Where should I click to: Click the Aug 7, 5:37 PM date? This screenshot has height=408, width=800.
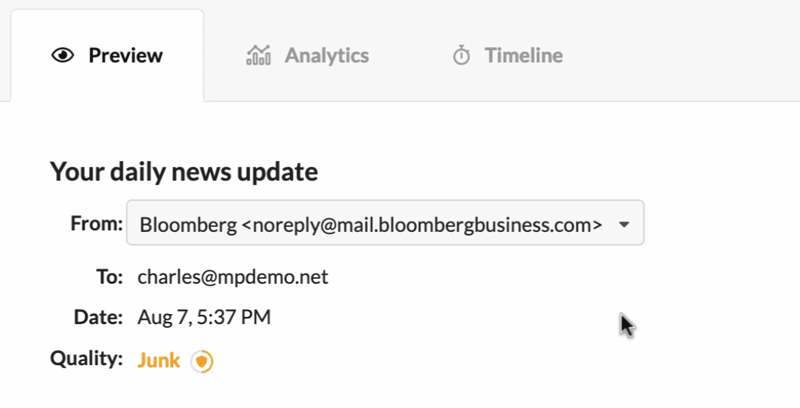[x=204, y=318]
